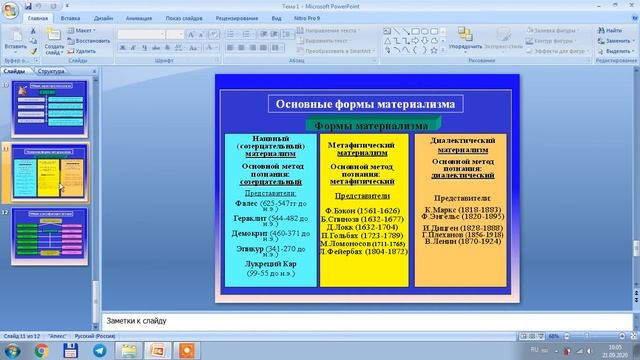Select the triangle shape in shapes gallery
The image size is (640, 360).
[387, 41]
